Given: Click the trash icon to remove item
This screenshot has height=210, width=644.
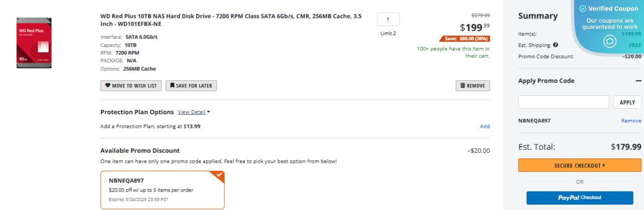Looking at the screenshot, I should tap(463, 86).
